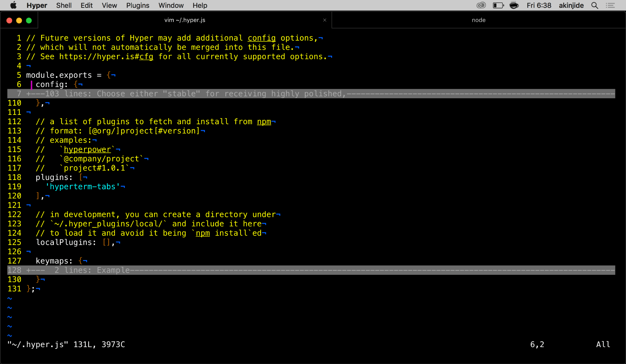Open the Shell menu
Screen dimensions: 626x364
coord(64,5)
